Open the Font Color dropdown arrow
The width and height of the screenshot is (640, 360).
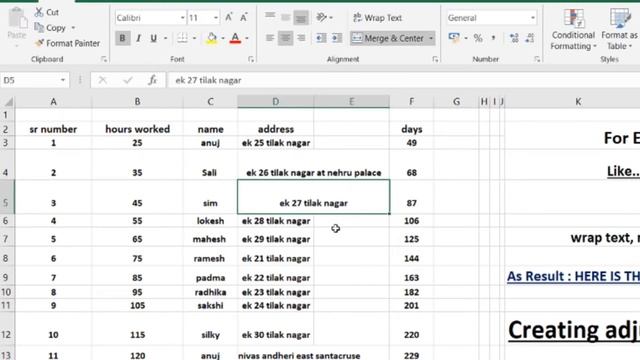click(247, 38)
